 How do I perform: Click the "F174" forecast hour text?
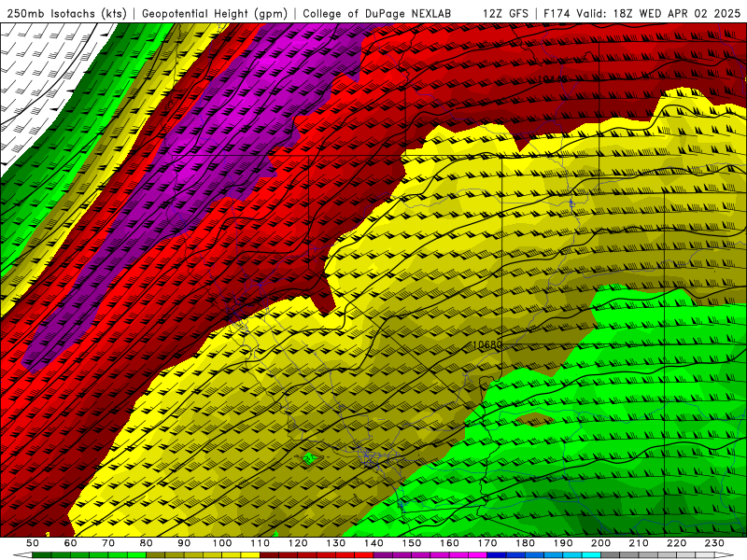coord(557,13)
